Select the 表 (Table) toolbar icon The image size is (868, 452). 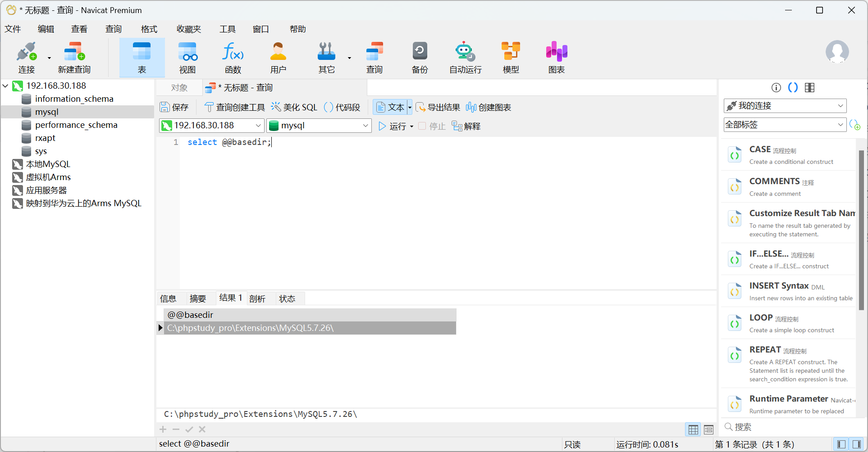click(x=142, y=57)
